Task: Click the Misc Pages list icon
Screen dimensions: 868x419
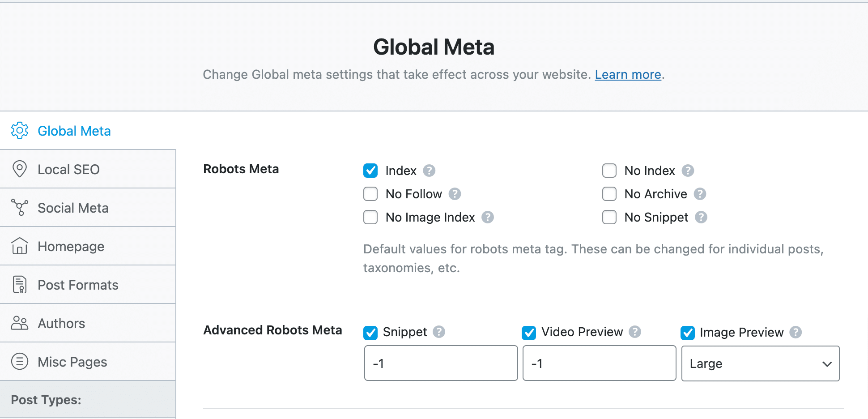Action: coord(19,361)
